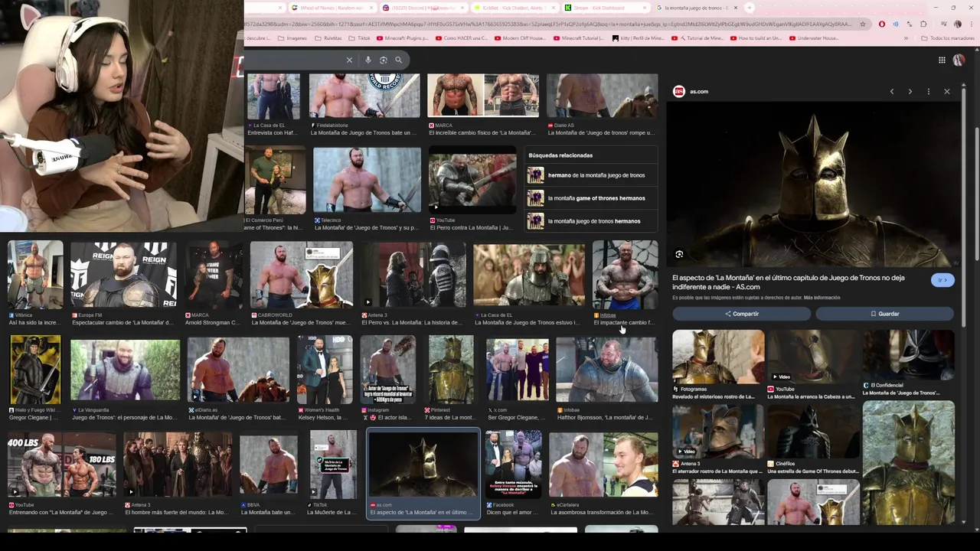This screenshot has height=551, width=980.
Task: Open the CABROWORLD thumbnail with golden helmet
Action: [302, 274]
